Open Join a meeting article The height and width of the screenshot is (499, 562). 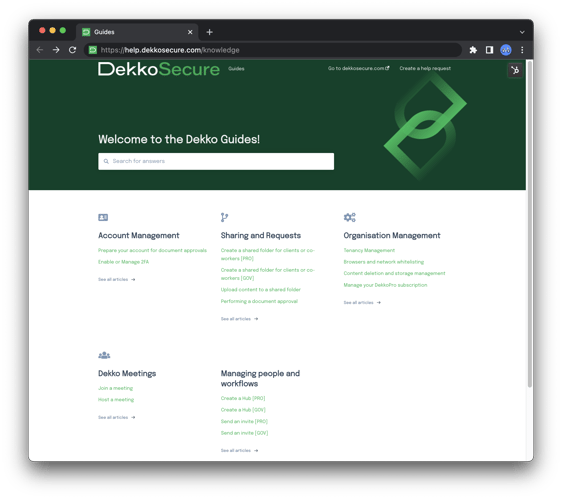[115, 388]
